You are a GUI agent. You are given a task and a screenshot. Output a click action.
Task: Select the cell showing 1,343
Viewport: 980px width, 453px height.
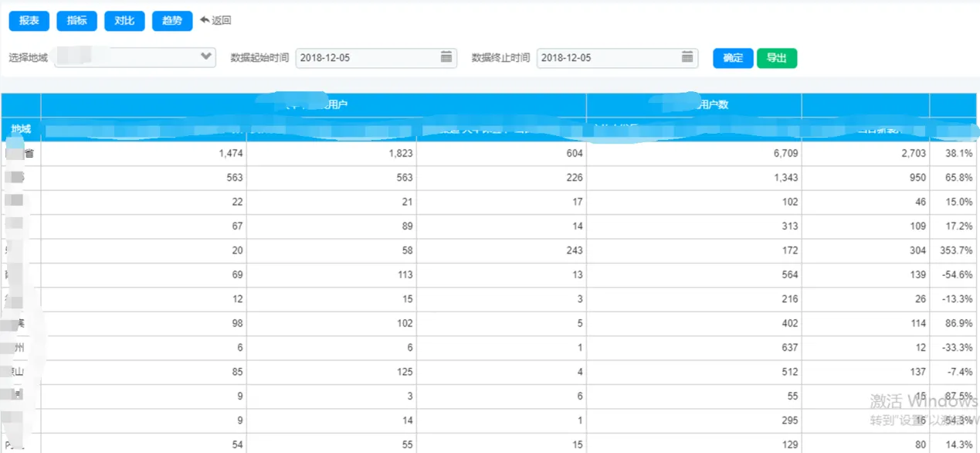coord(694,178)
